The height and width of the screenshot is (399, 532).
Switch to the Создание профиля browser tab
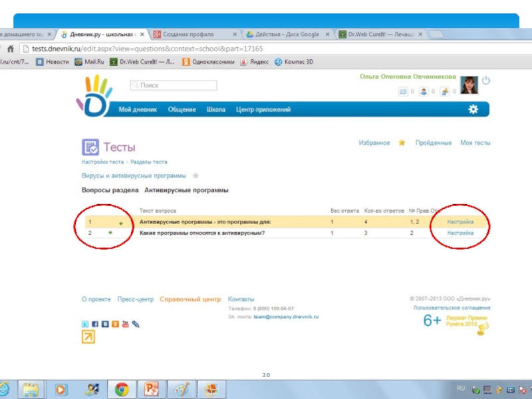click(190, 34)
